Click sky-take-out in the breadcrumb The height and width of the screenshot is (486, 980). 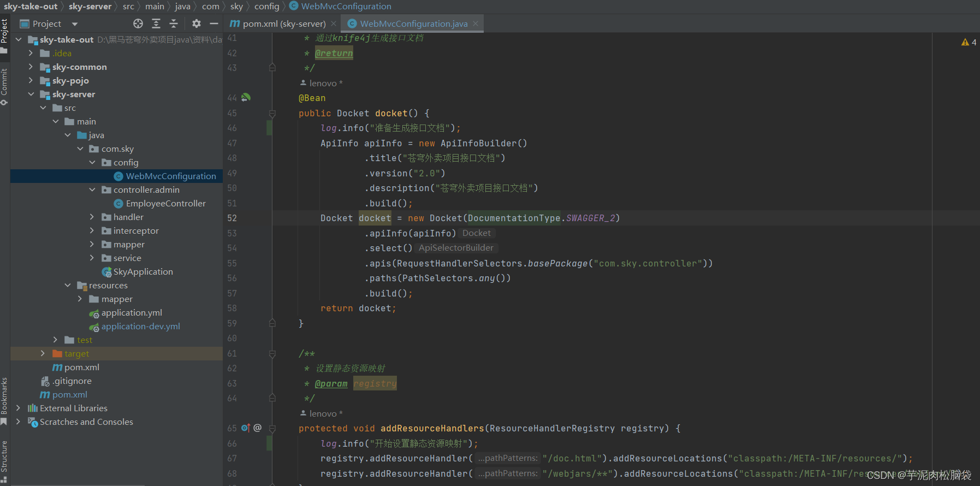[31, 6]
